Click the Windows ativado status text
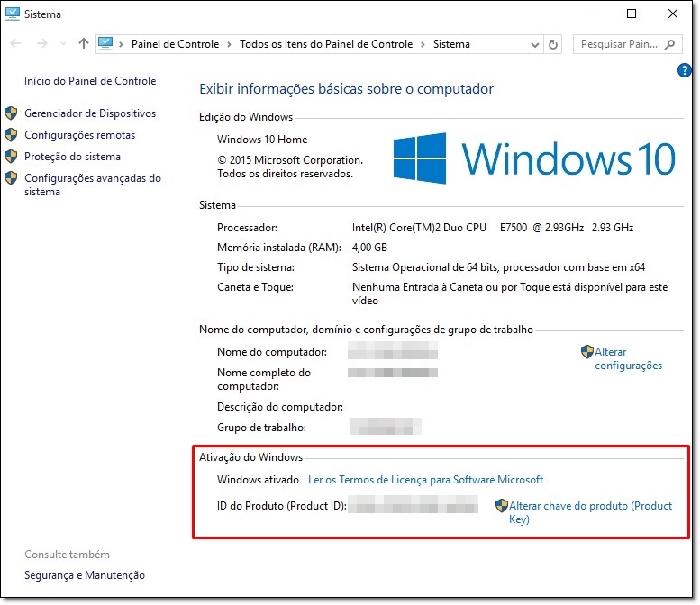700x605 pixels. click(258, 480)
